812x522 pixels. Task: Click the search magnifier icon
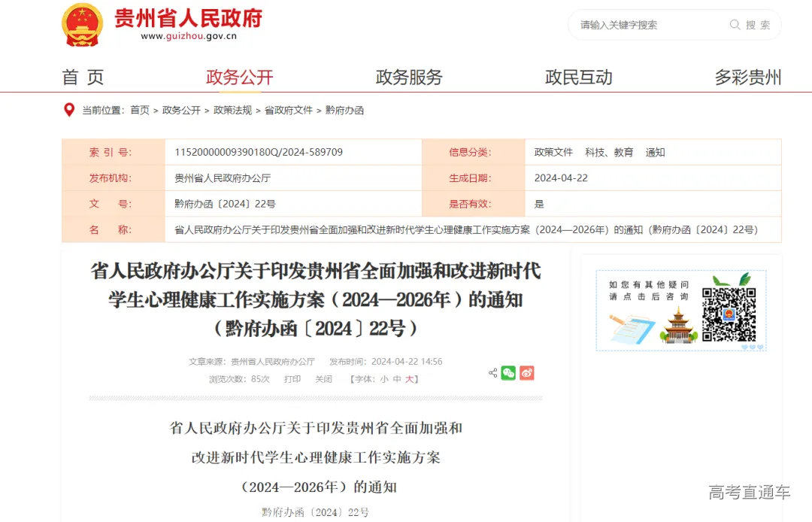pyautogui.click(x=734, y=25)
